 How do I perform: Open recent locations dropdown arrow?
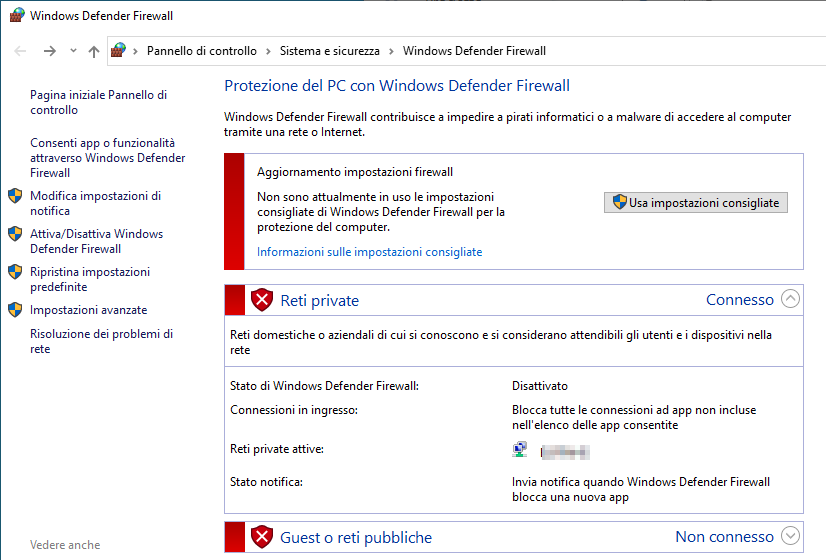coord(73,51)
